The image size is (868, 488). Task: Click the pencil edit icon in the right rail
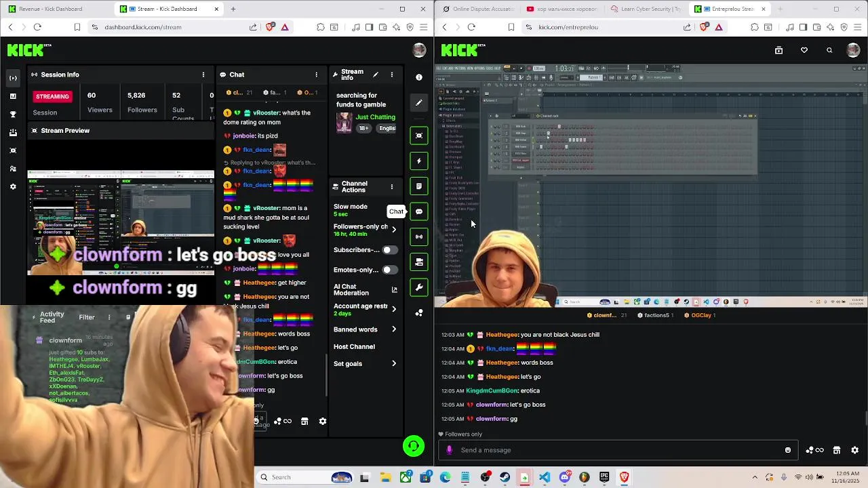tap(419, 103)
